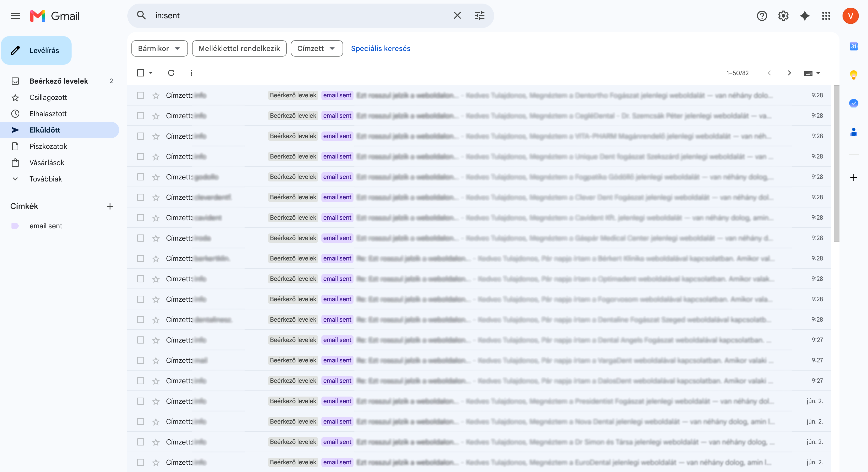
Task: Click the email sent label color chip
Action: [15, 226]
